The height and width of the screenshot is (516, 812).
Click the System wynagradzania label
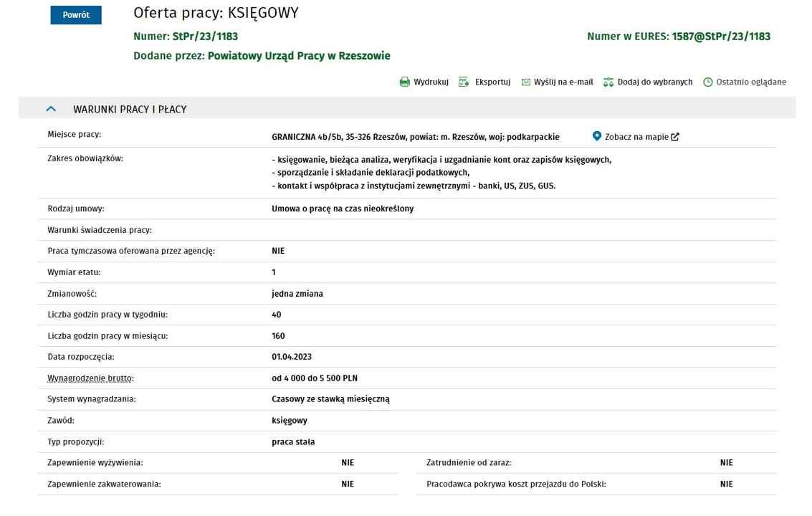coord(92,399)
